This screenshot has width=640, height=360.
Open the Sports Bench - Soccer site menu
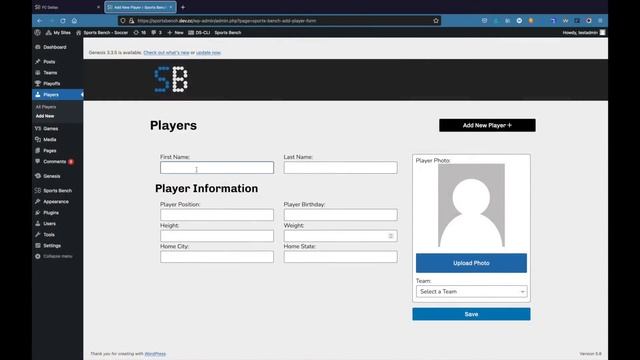click(102, 32)
